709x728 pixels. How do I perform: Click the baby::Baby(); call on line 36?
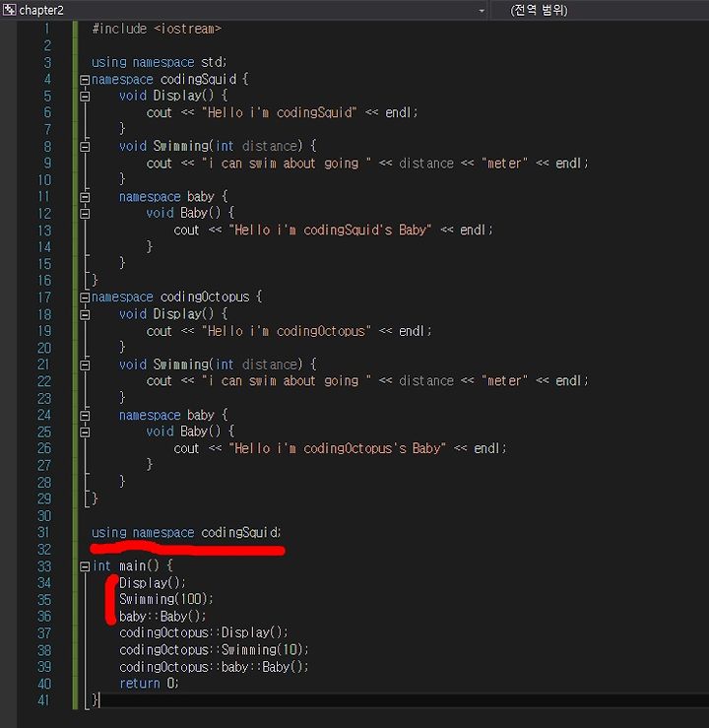click(x=162, y=617)
